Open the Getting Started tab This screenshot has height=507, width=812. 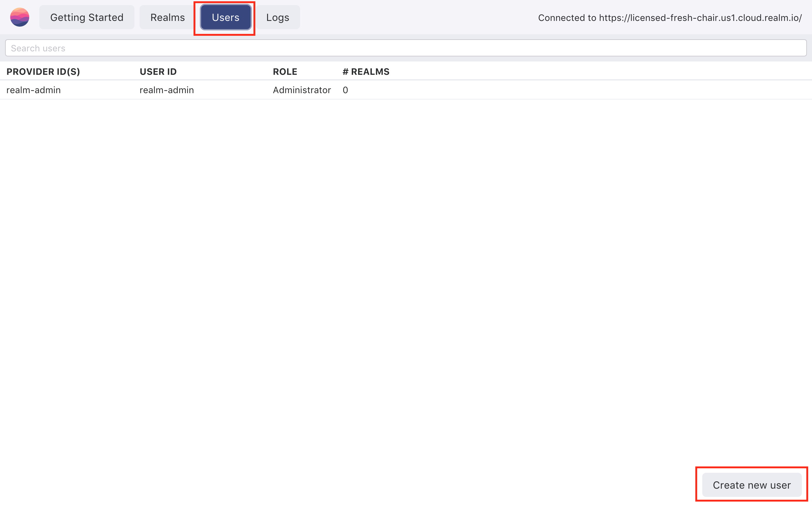point(87,17)
